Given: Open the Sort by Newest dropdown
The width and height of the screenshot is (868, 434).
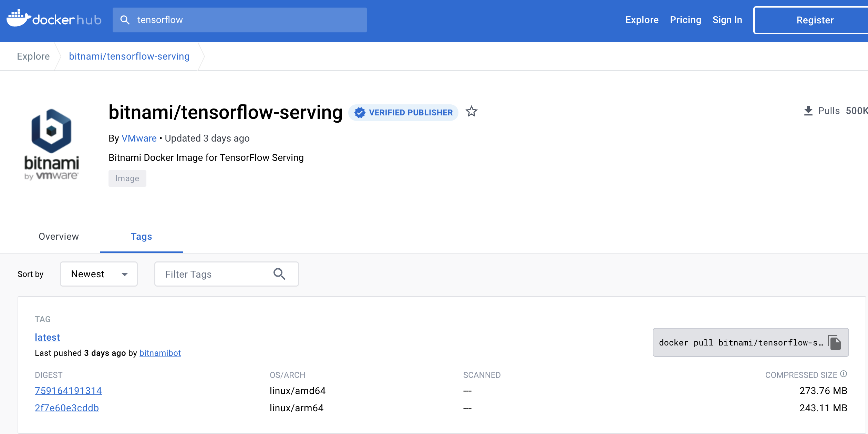Looking at the screenshot, I should 99,274.
